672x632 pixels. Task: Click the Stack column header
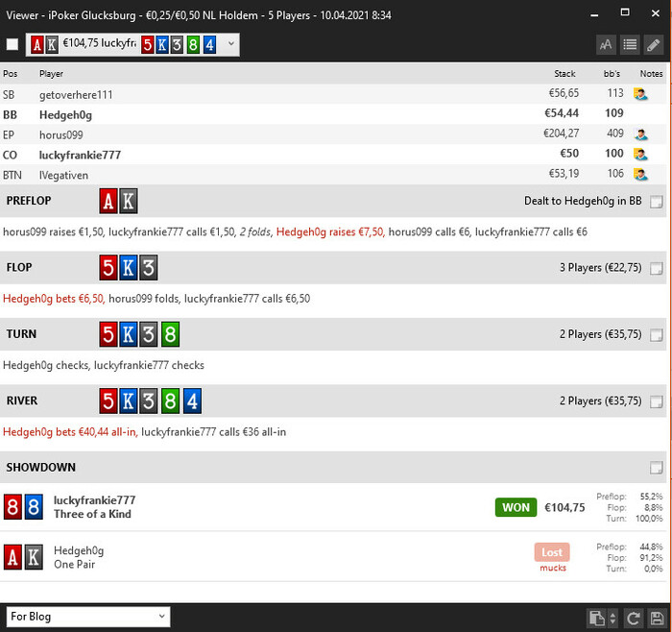(564, 74)
